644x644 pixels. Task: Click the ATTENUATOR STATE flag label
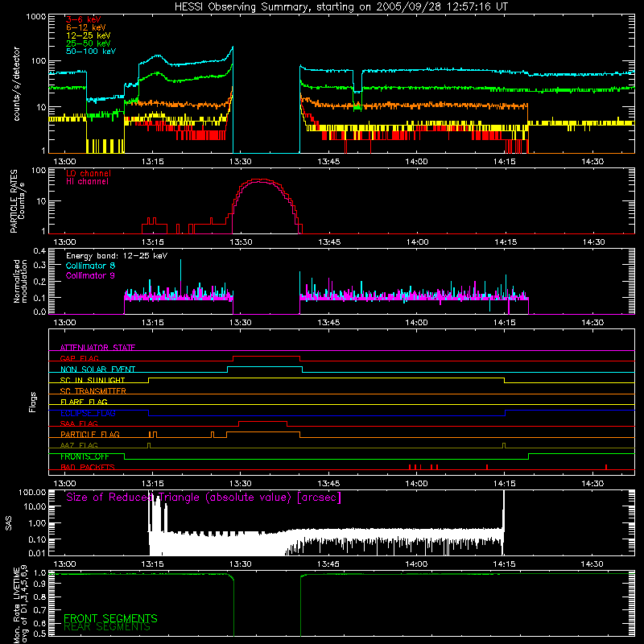pyautogui.click(x=97, y=348)
